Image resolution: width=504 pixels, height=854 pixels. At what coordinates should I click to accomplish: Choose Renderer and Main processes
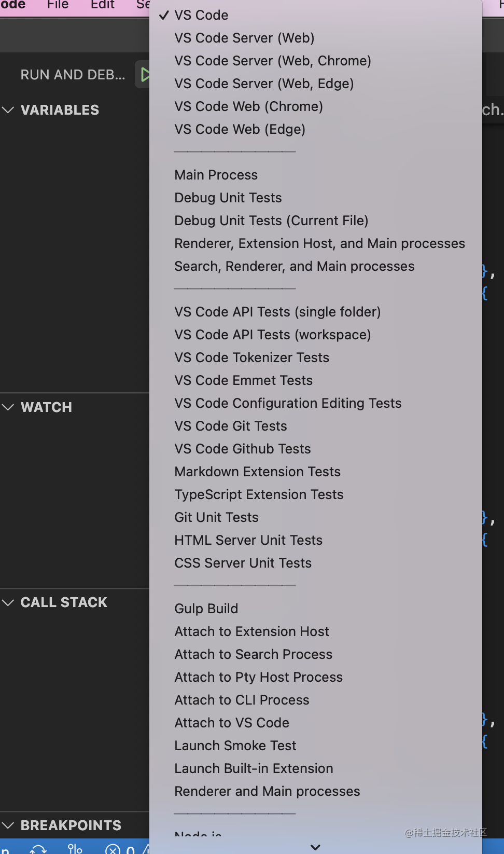coord(315,791)
